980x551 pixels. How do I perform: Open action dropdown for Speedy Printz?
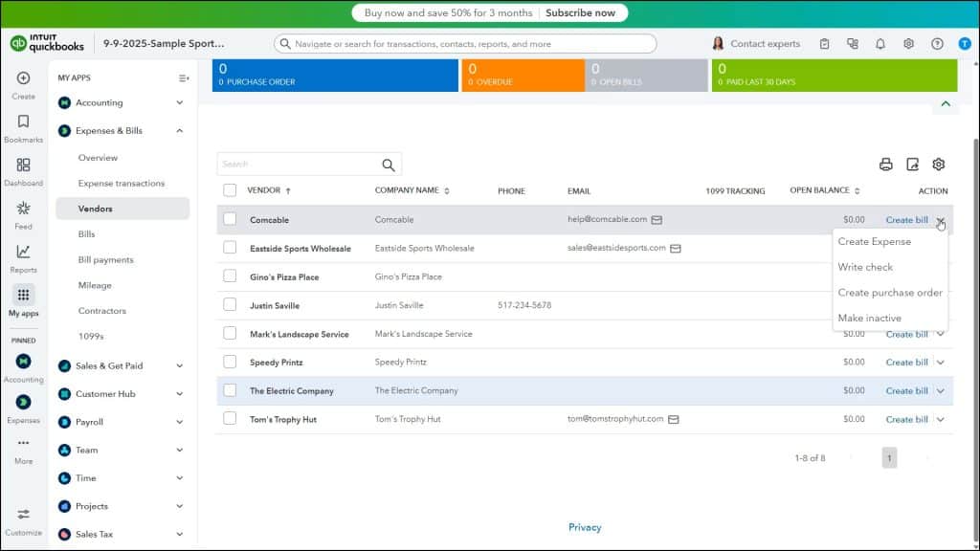point(940,363)
